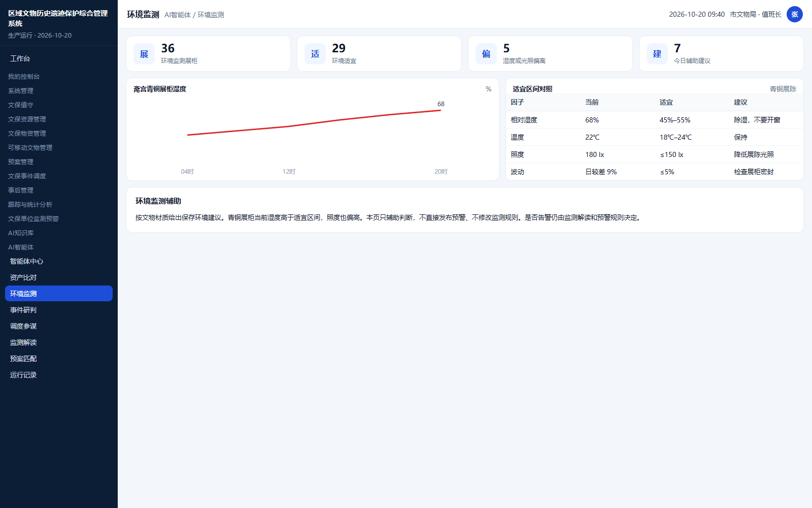
Task: Open 运行记录 page
Action: point(59,375)
